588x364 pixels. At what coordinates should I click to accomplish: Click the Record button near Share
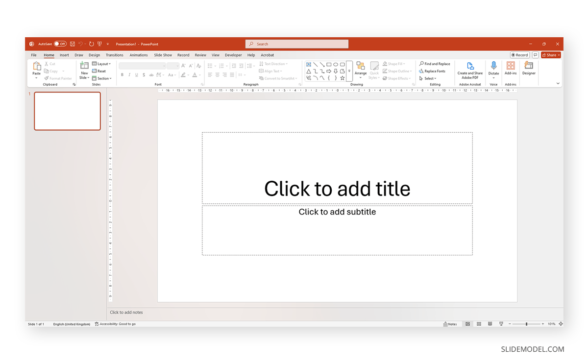[519, 55]
